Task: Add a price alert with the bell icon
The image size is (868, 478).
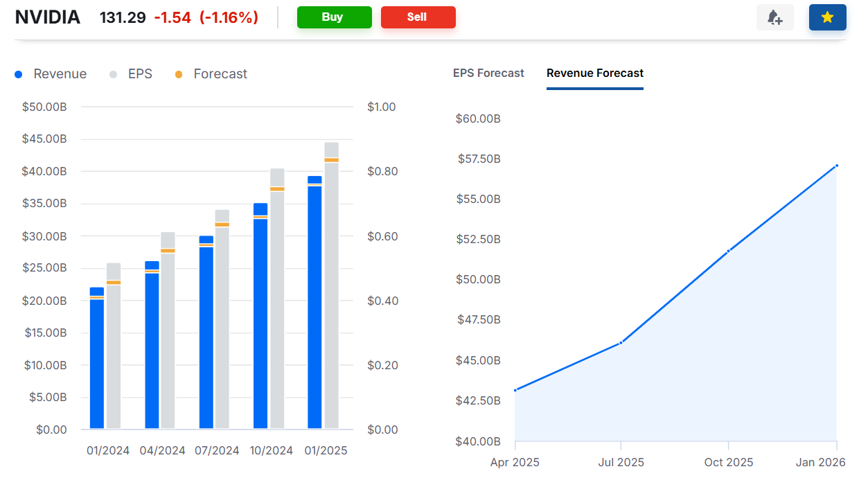Action: pos(775,17)
